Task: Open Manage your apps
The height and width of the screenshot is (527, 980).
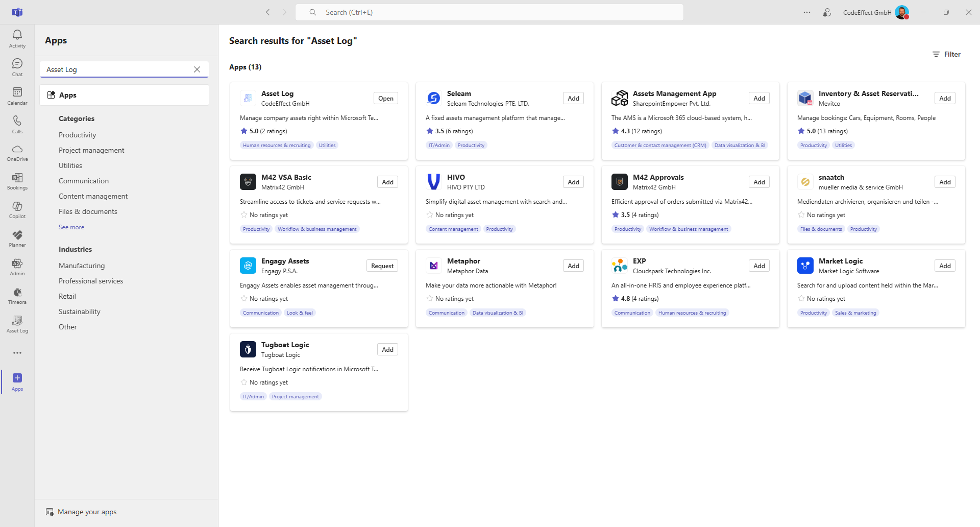Action: [x=81, y=512]
